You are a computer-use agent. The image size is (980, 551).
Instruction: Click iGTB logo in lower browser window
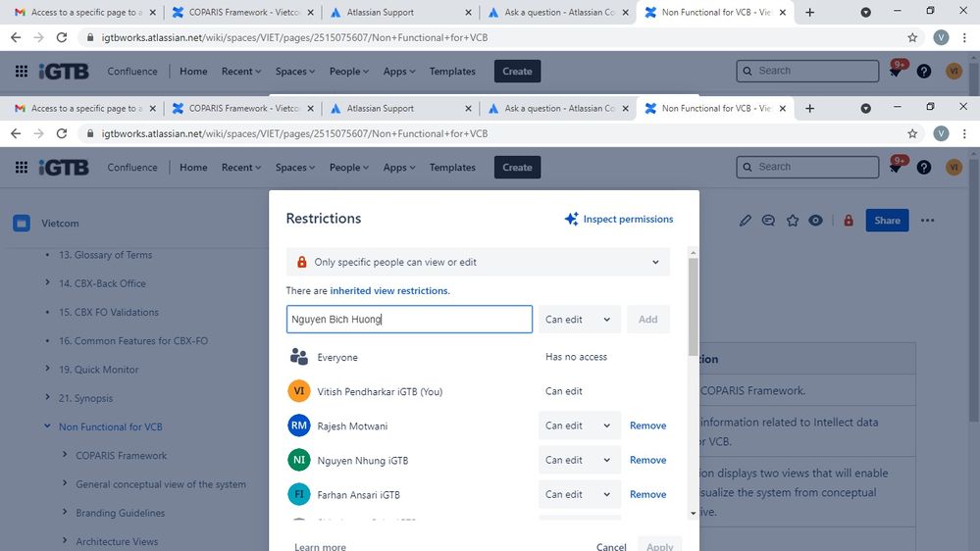(64, 168)
